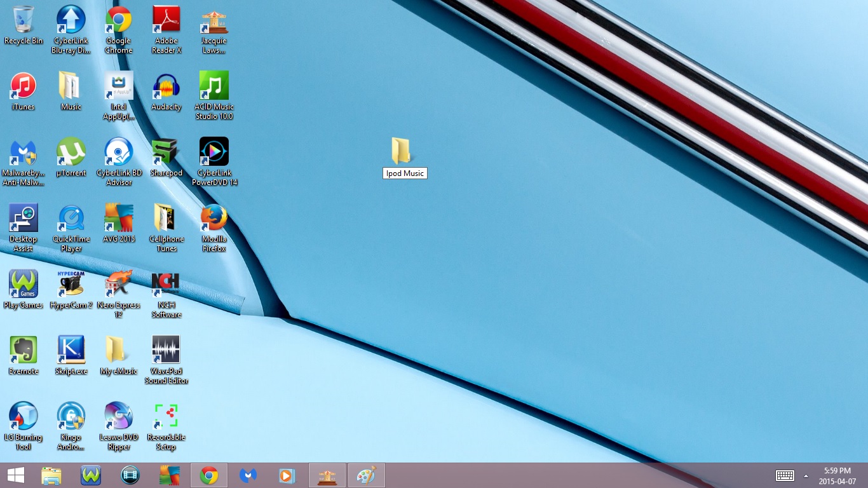868x488 pixels.
Task: Select the CyberLink PowerDVD 14 icon
Action: [x=214, y=162]
